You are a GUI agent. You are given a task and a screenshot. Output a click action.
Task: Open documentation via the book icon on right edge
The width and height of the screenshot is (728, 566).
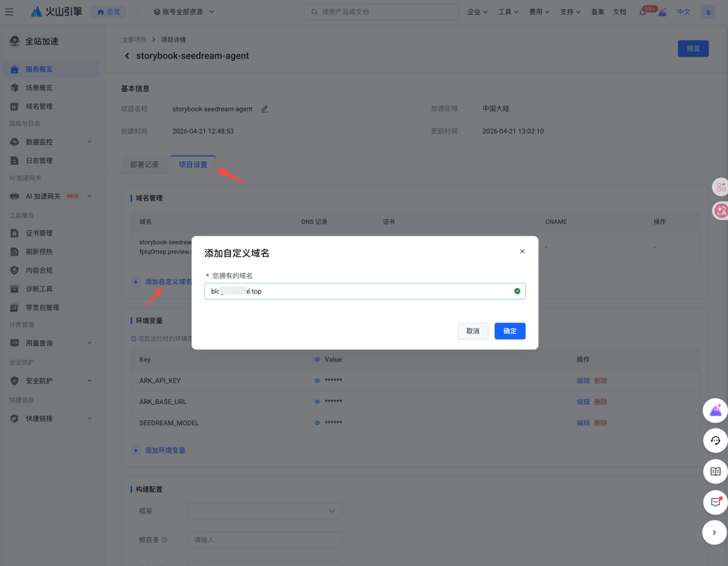(x=715, y=471)
